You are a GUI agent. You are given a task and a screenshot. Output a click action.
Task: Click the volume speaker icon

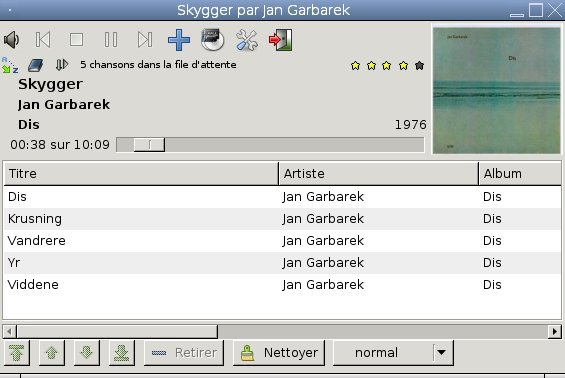click(11, 40)
